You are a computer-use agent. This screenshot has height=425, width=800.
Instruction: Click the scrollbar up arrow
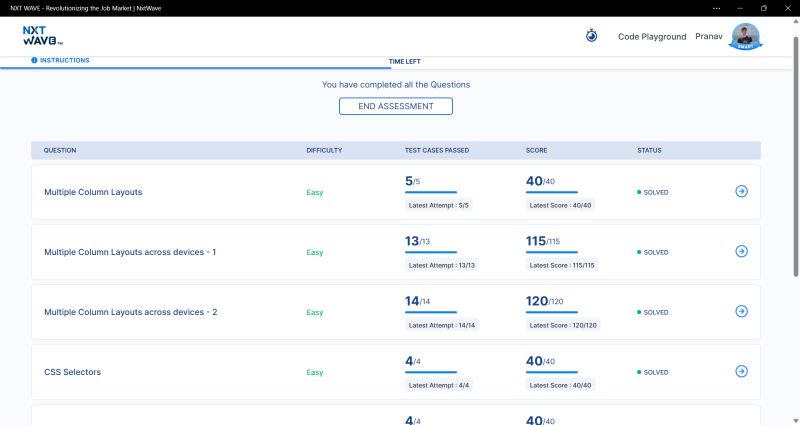795,21
